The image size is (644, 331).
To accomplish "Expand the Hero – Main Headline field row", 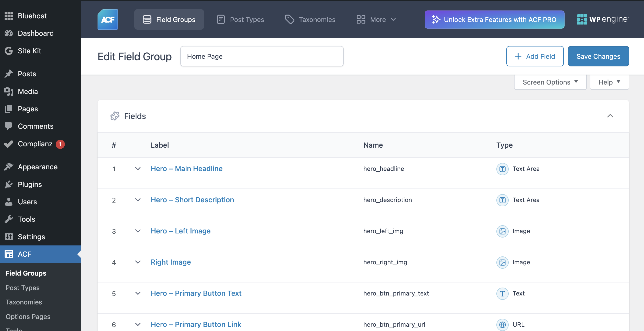I will (138, 169).
